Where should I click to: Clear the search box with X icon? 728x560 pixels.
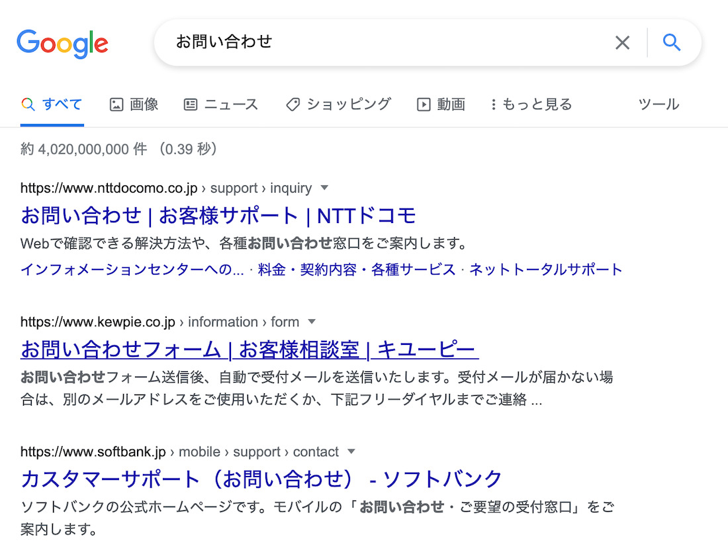pyautogui.click(x=622, y=43)
